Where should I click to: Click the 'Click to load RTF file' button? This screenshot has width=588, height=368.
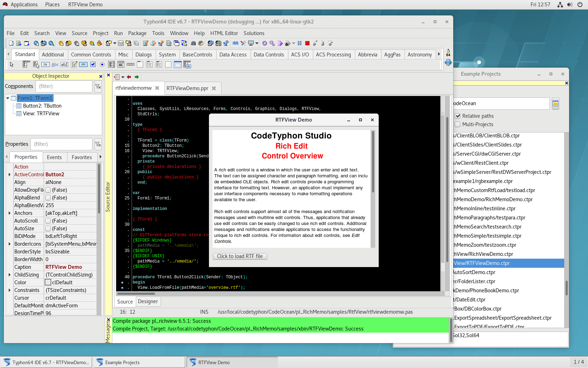point(240,256)
